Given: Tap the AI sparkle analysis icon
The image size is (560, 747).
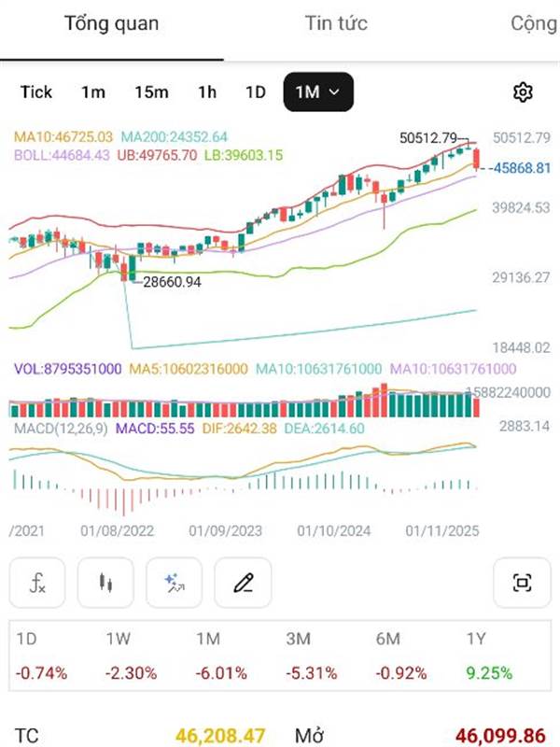Looking at the screenshot, I should (174, 584).
